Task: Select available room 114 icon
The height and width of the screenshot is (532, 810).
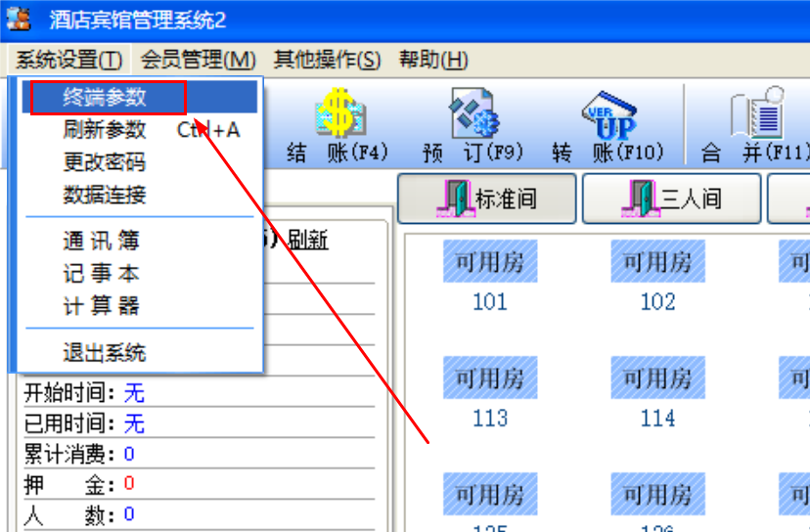Action: 657,377
